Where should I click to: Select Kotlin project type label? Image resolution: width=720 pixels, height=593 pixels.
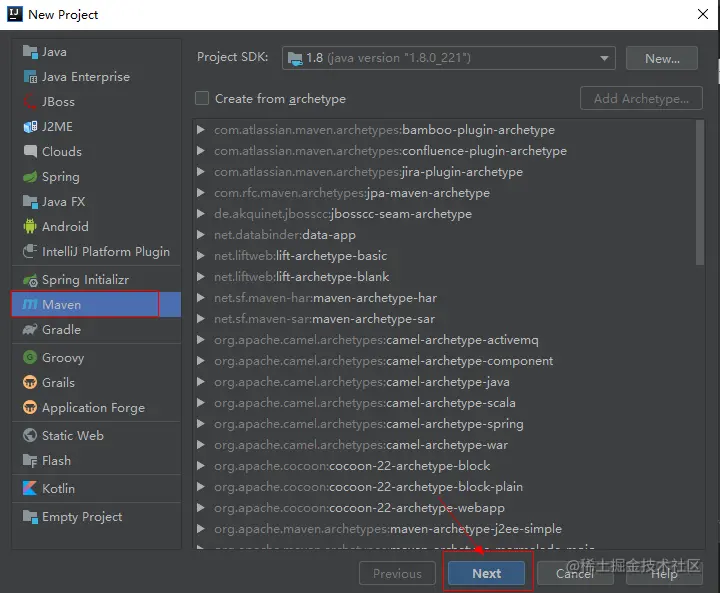[58, 488]
